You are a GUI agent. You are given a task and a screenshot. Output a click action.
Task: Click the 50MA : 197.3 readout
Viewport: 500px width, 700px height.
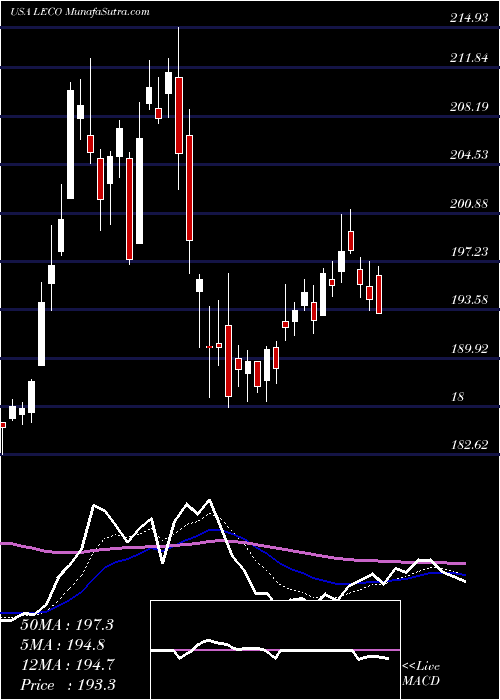(67, 625)
